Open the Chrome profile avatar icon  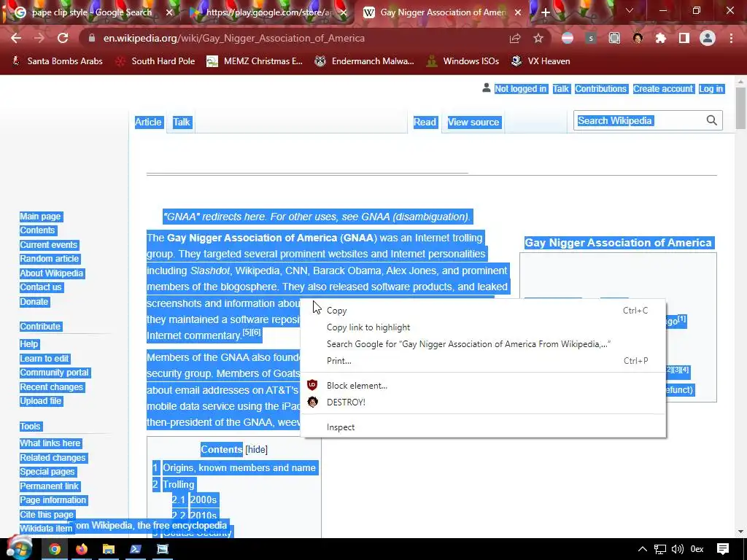pos(708,38)
